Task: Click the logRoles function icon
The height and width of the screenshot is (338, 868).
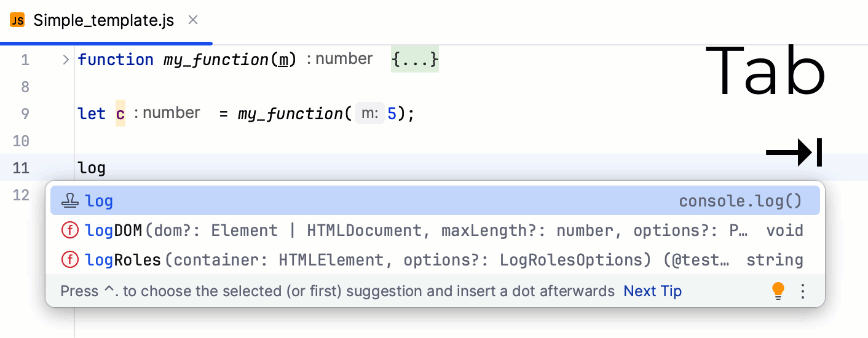Action: pyautogui.click(x=71, y=260)
